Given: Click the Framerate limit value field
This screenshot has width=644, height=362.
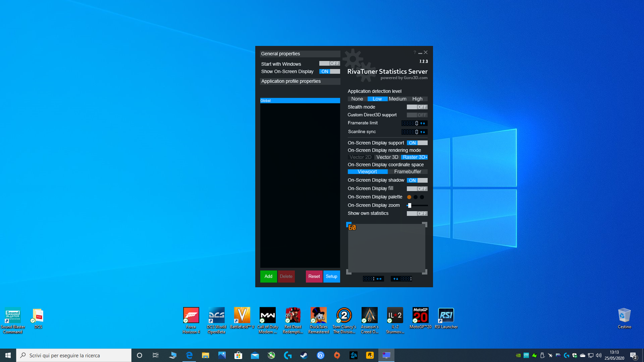Looking at the screenshot, I should pos(410,123).
